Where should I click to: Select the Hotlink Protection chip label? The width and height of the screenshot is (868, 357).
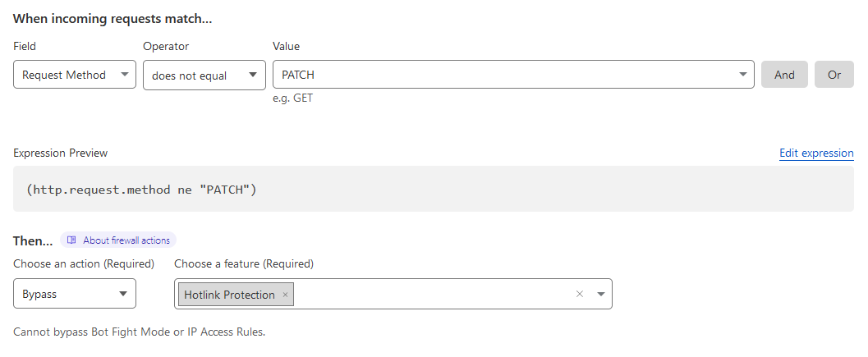(229, 295)
